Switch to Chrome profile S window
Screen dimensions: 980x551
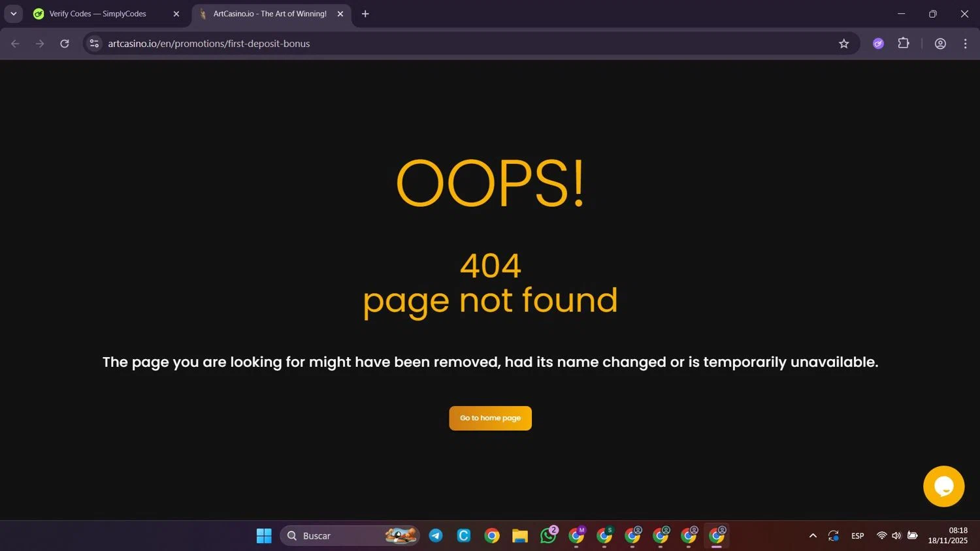(605, 535)
